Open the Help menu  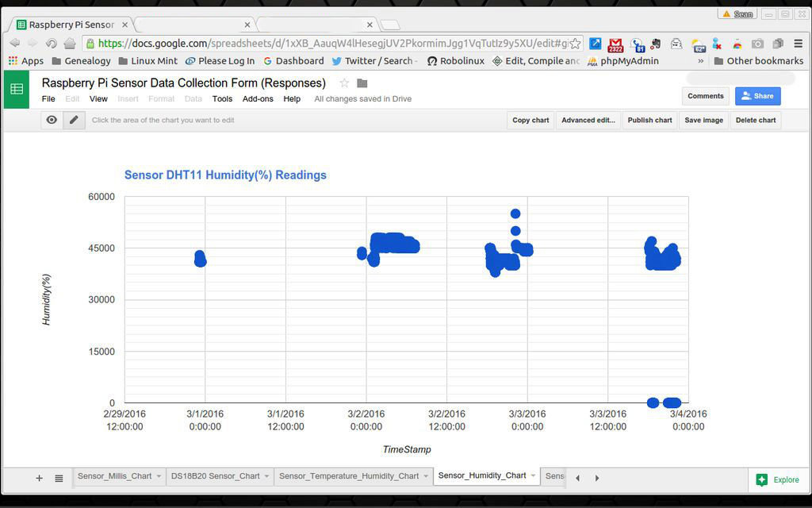click(292, 98)
